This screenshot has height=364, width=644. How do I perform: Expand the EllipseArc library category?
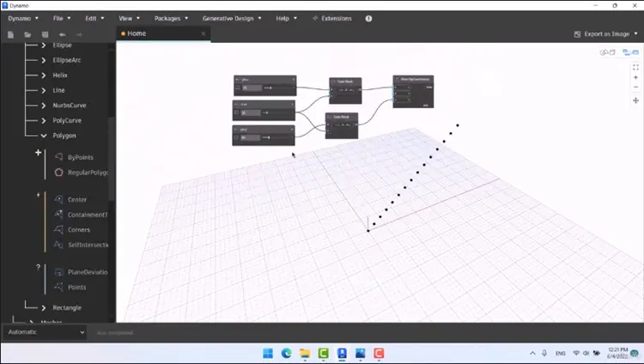click(44, 60)
